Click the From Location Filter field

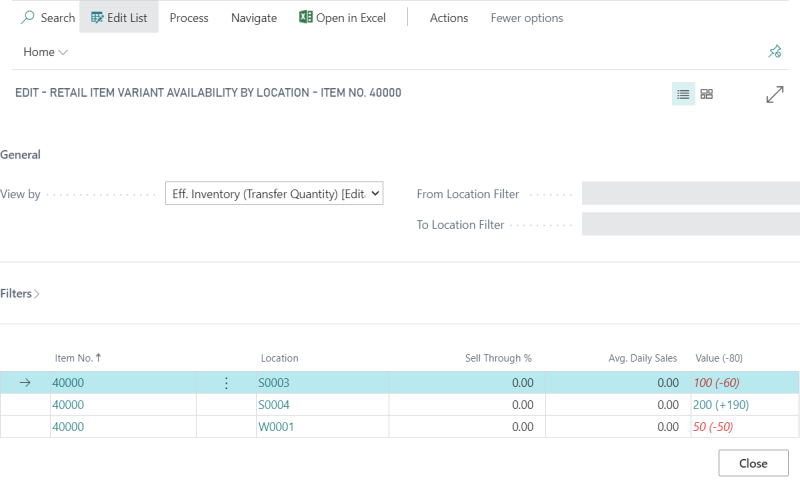click(690, 194)
